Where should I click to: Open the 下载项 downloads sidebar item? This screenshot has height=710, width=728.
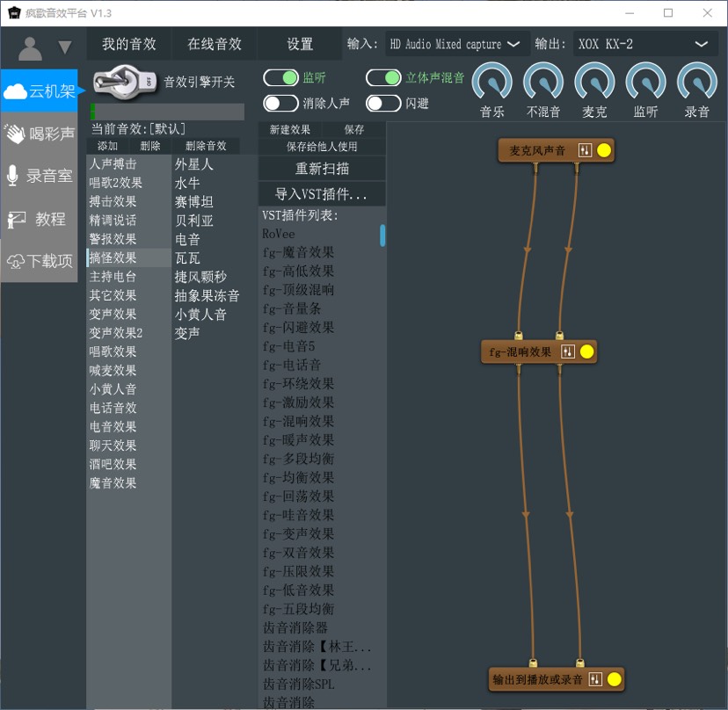pyautogui.click(x=40, y=261)
